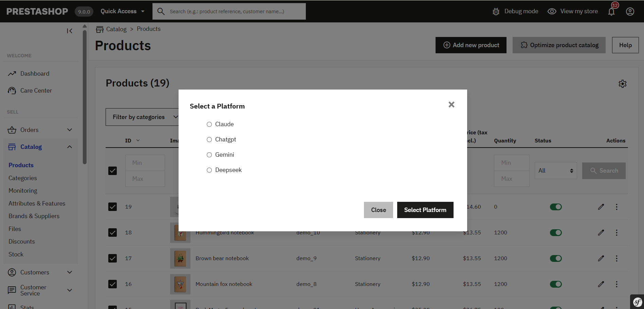Screen dimensions: 644x309
Task: Click the Symfony debug toolbar icon
Action: 638,302
